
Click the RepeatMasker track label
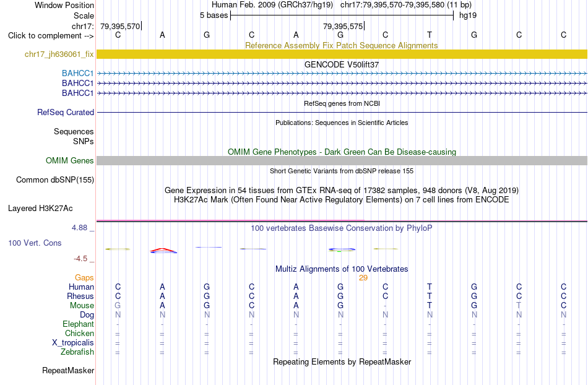pos(68,370)
